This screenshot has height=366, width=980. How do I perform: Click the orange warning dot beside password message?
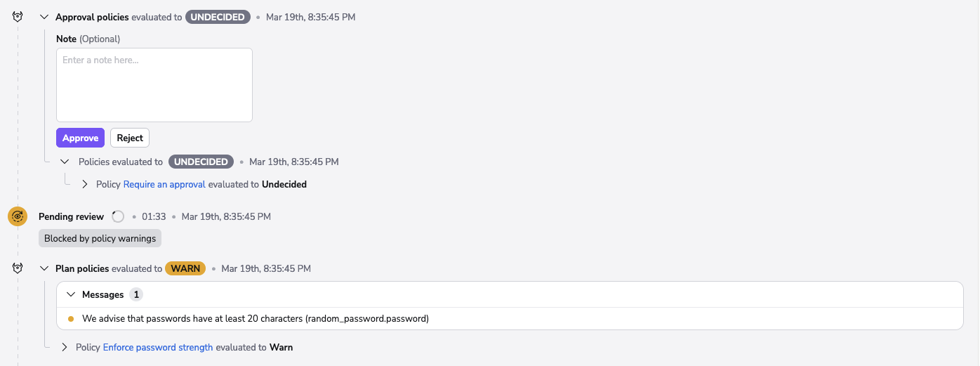tap(71, 319)
